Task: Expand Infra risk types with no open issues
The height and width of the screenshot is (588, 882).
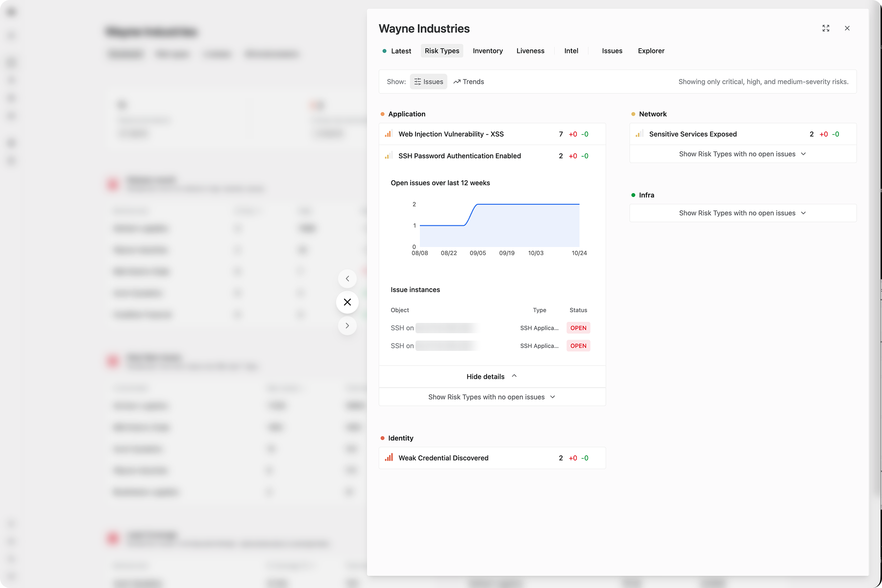Action: click(742, 213)
